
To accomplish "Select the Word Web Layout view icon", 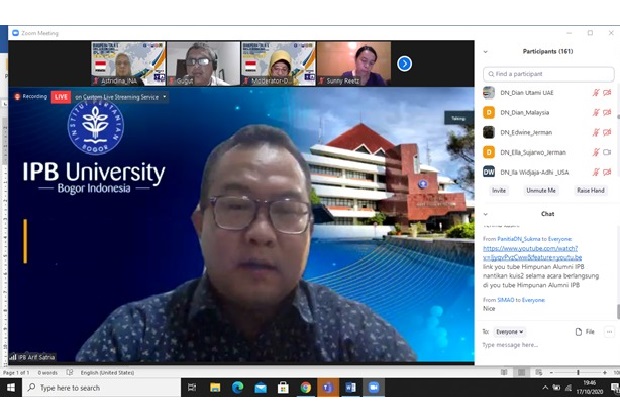I will (x=539, y=372).
